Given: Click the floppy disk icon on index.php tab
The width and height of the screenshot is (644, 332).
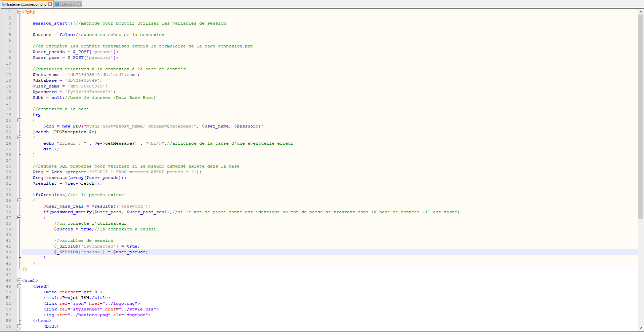Looking at the screenshot, I should click(57, 4).
